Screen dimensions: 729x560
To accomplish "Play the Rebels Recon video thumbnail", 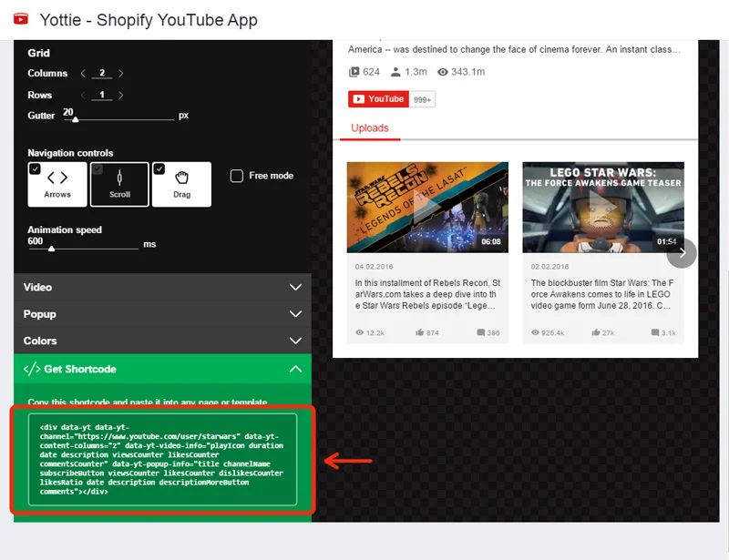I will click(427, 208).
